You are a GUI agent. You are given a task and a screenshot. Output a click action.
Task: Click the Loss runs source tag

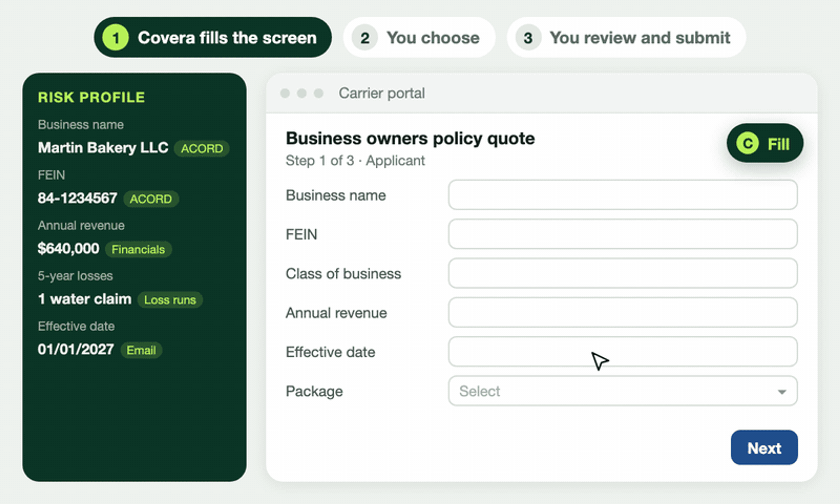click(170, 299)
